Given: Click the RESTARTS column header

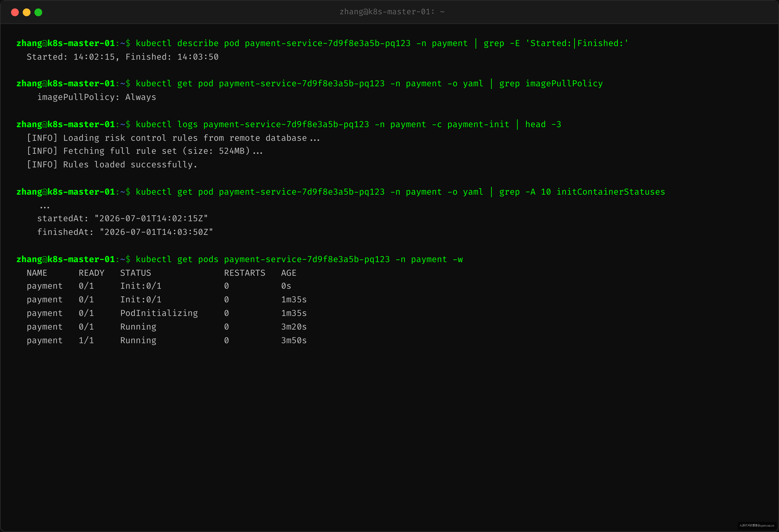Looking at the screenshot, I should click(245, 273).
